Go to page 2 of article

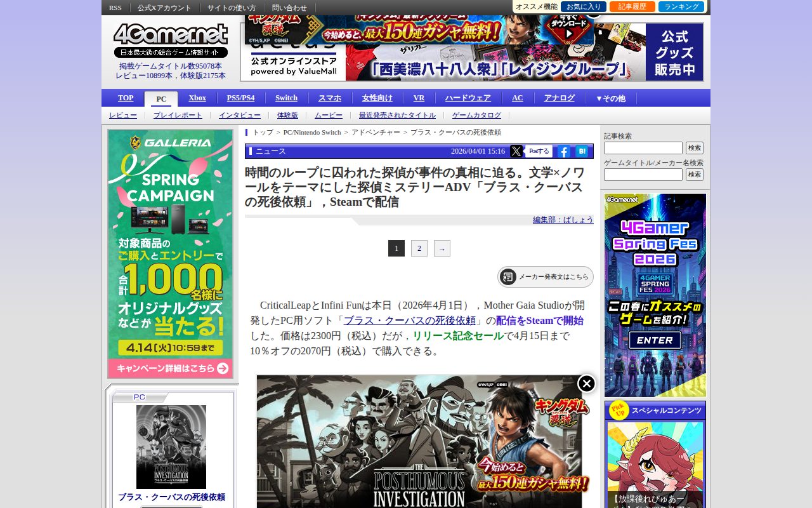pos(419,248)
